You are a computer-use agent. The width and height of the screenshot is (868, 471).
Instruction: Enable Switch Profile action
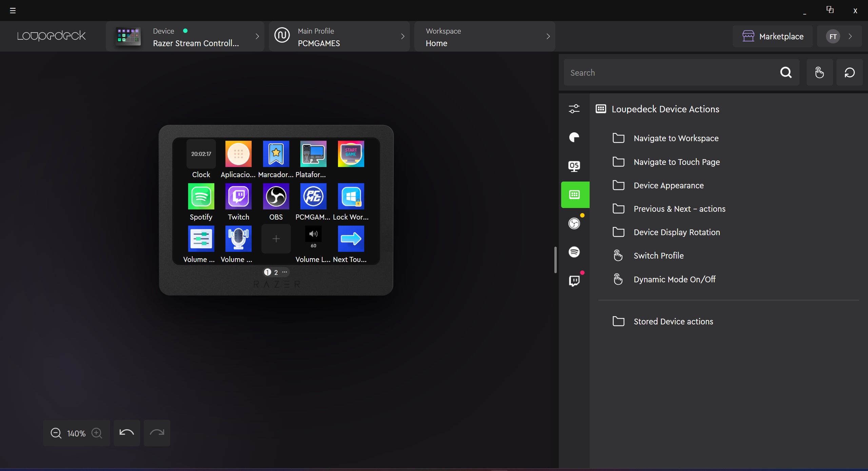659,256
